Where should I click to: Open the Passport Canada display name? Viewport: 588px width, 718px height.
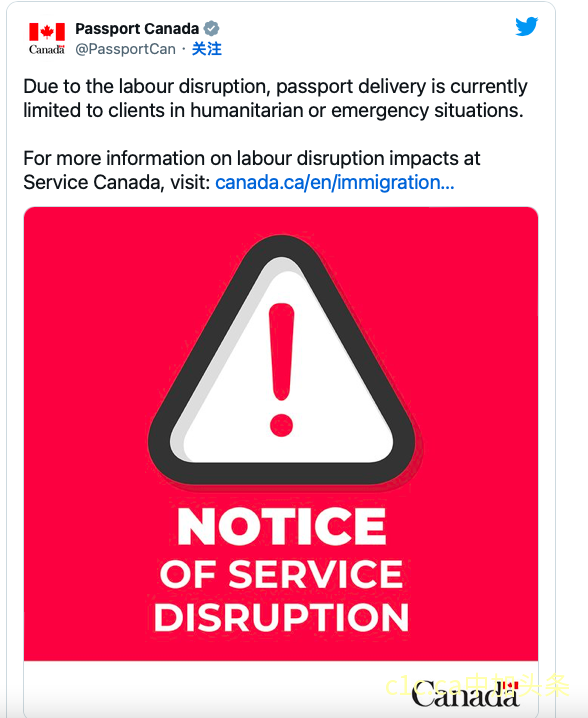click(x=137, y=28)
